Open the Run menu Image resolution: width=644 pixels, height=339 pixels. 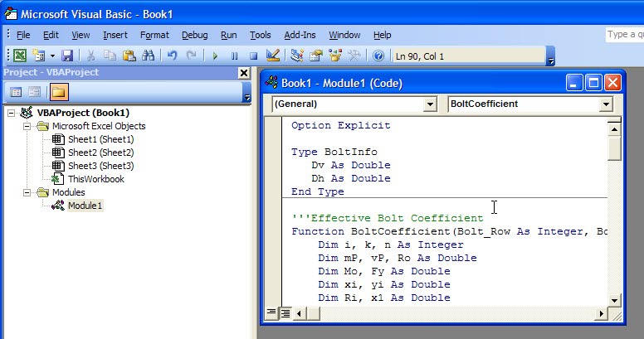pos(229,36)
